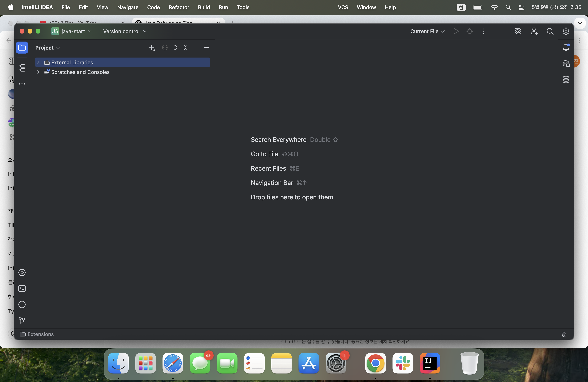Click New File or Directory plus icon
The width and height of the screenshot is (588, 382).
click(x=152, y=48)
